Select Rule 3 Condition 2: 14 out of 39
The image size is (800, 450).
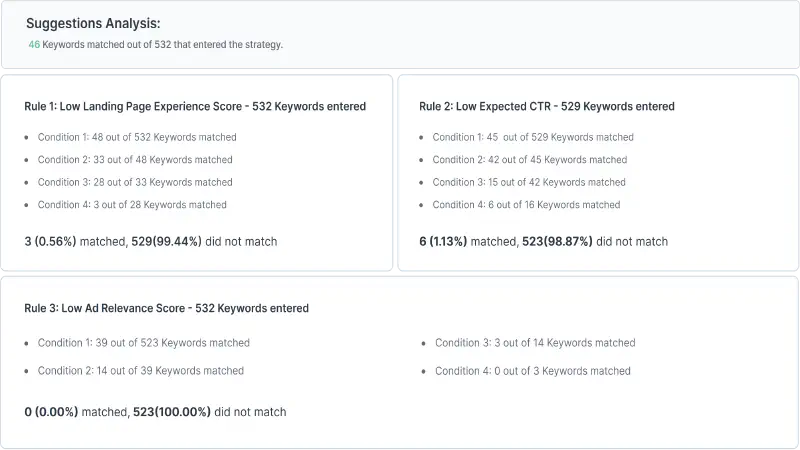click(140, 370)
